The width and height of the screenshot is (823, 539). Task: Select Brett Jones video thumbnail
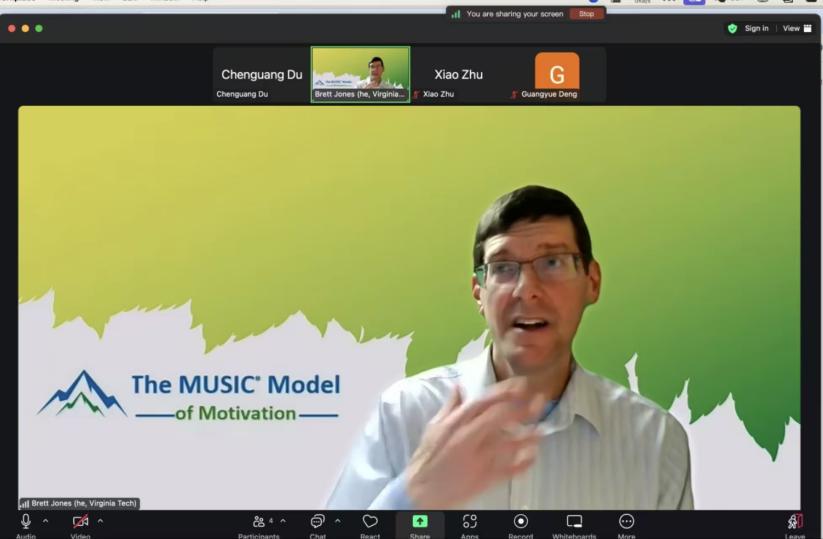[x=360, y=73]
